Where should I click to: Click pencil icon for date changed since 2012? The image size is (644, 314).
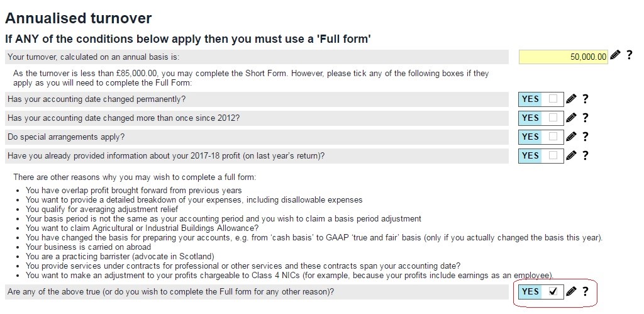tap(571, 118)
